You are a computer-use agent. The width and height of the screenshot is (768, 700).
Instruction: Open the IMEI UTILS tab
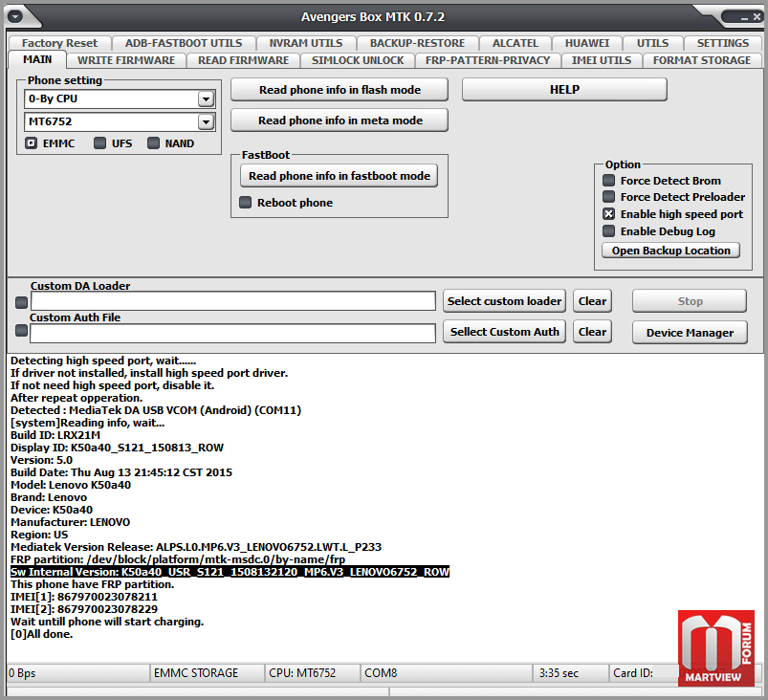click(x=602, y=60)
